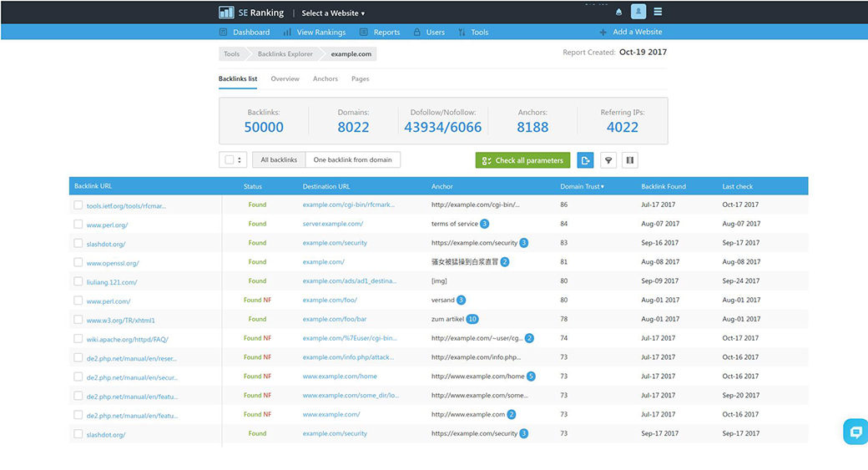Select the wiki.apache.org row checkbox
The width and height of the screenshot is (868, 470).
[78, 339]
